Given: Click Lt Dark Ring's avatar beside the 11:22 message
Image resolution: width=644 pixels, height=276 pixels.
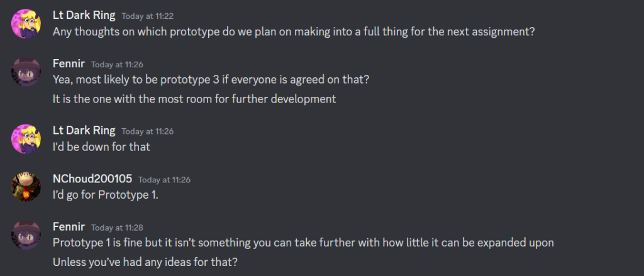Looking at the screenshot, I should pos(26,23).
